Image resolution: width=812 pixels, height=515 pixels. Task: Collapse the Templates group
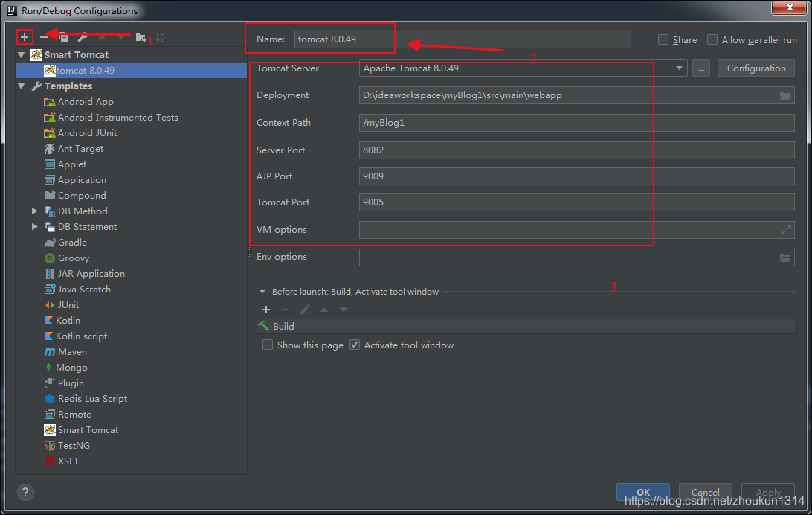(22, 86)
